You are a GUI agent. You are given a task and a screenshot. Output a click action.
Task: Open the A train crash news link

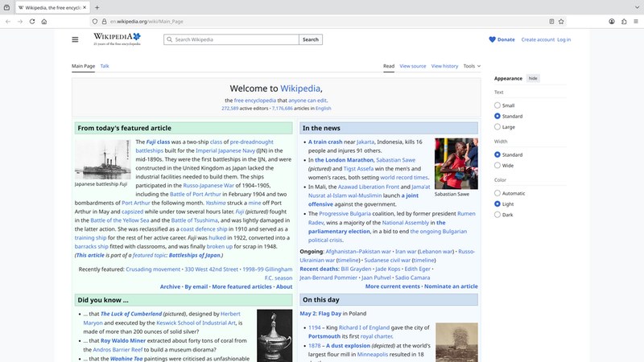(x=325, y=142)
